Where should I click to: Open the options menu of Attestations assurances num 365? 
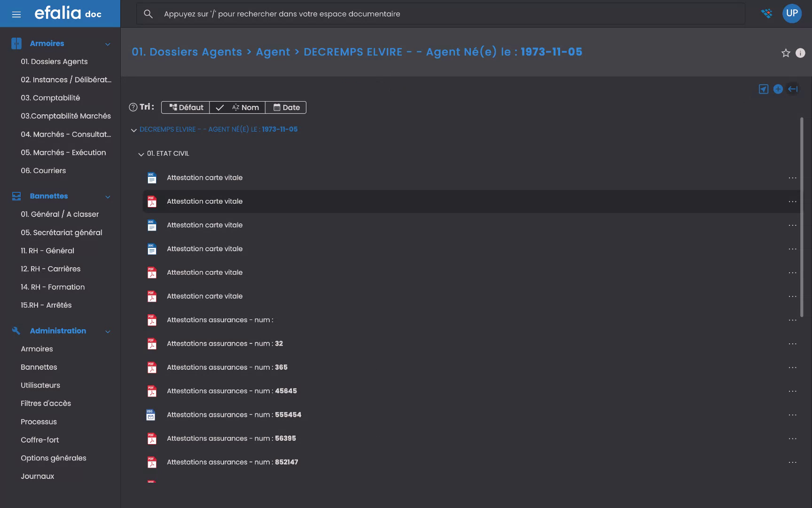click(x=793, y=367)
